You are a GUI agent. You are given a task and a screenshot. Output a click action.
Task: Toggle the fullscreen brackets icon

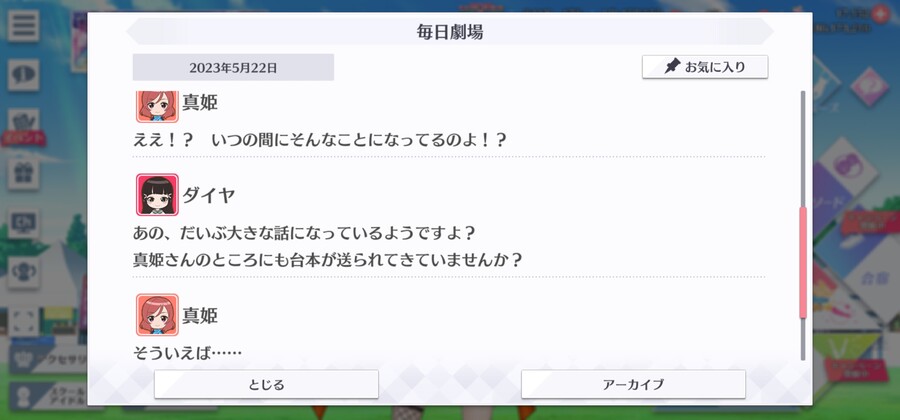(x=24, y=322)
